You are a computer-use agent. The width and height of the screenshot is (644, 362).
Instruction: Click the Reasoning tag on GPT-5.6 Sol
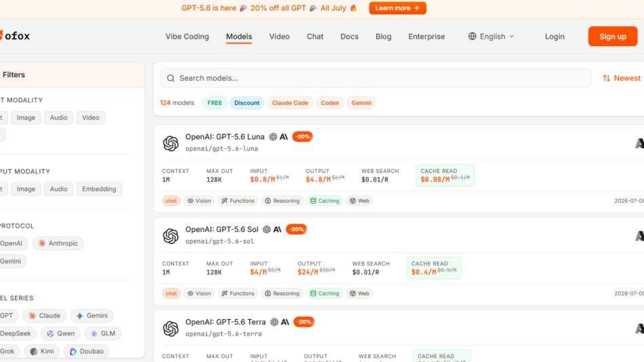tap(282, 294)
